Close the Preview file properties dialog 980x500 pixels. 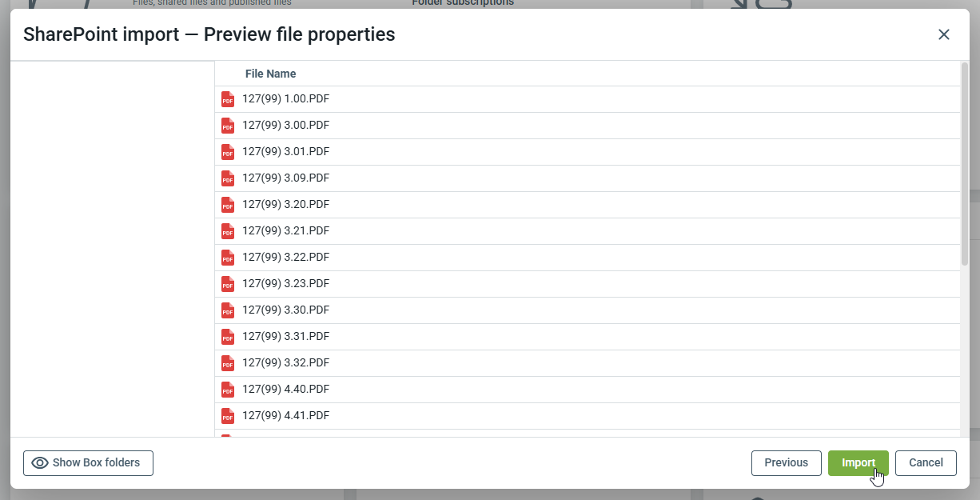[944, 34]
